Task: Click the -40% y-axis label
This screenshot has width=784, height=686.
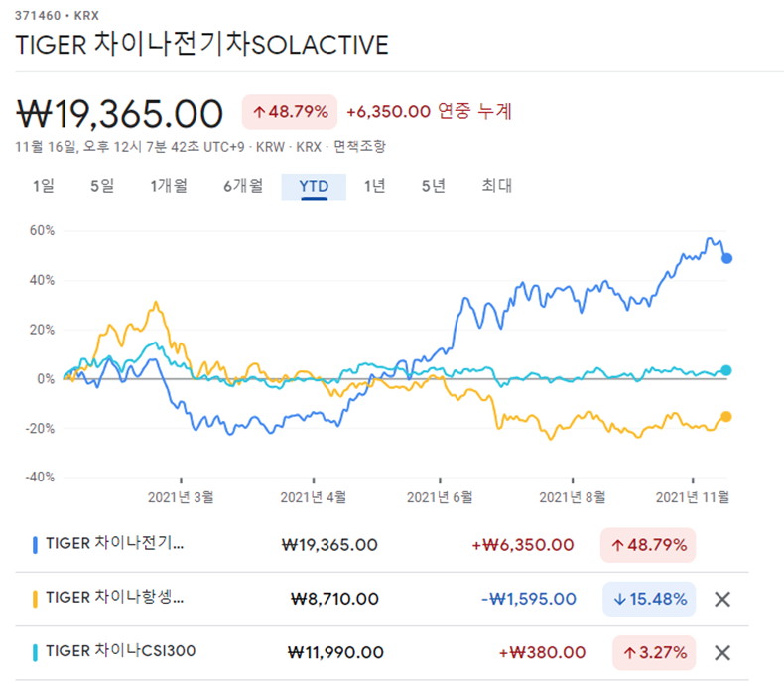Action: [x=40, y=477]
